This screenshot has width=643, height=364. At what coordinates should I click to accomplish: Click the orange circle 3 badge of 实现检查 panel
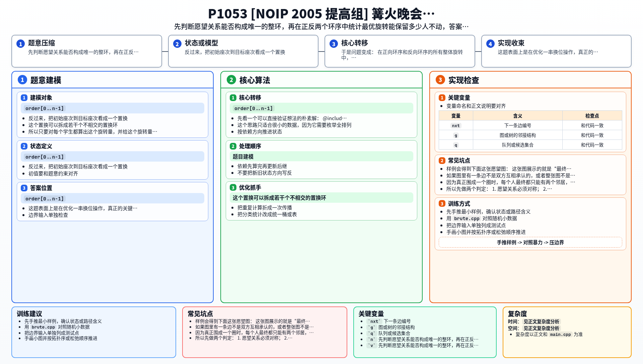[440, 80]
